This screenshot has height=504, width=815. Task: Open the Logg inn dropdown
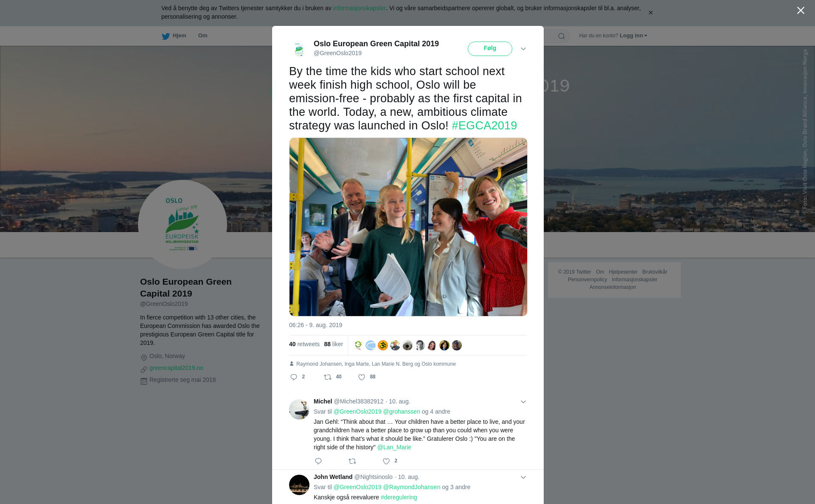pos(633,36)
